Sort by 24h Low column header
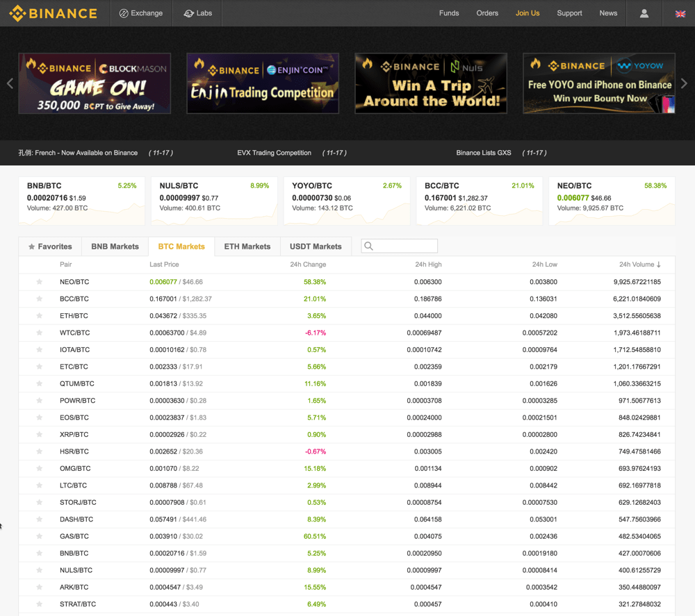 tap(545, 265)
